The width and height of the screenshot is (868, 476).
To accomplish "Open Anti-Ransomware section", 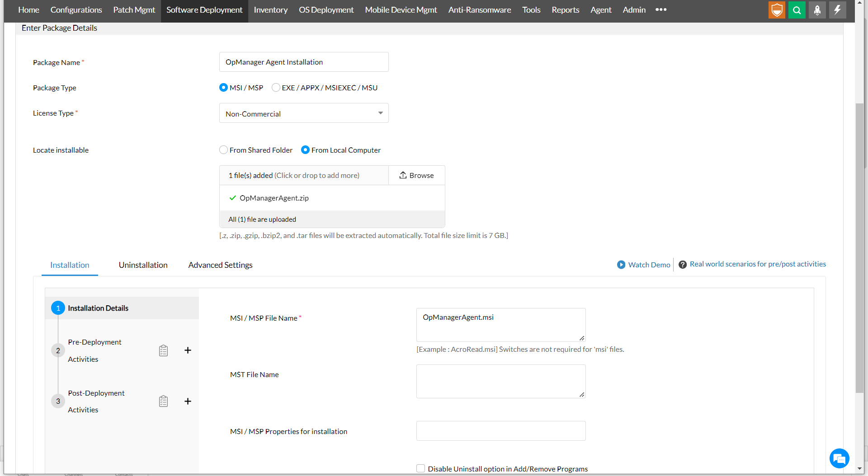I will tap(480, 10).
